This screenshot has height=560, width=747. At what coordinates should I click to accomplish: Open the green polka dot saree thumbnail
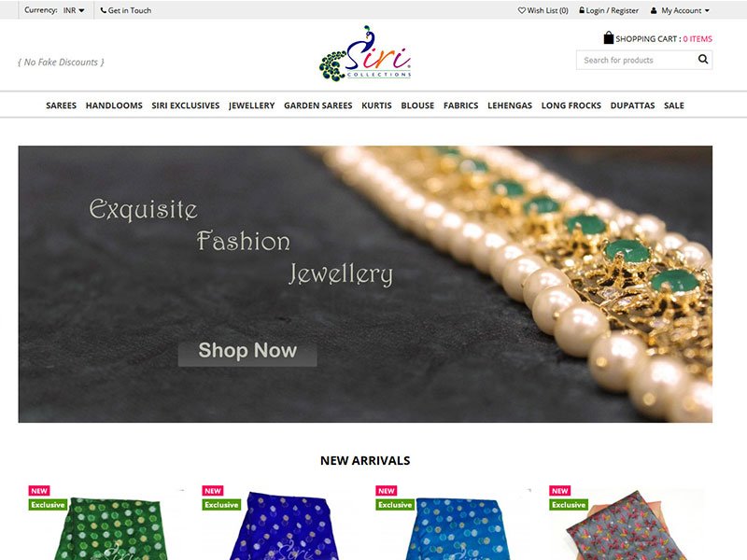[x=107, y=524]
